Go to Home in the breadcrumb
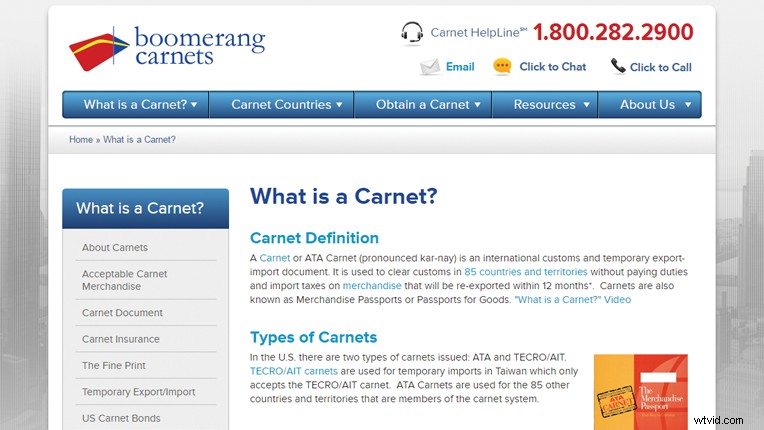Screen dimensions: 764x430 [81, 140]
